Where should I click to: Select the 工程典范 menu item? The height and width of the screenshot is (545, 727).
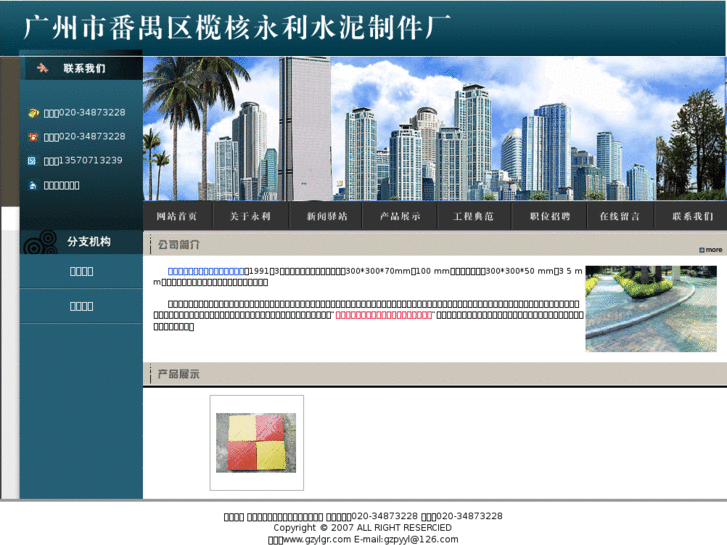tap(473, 216)
